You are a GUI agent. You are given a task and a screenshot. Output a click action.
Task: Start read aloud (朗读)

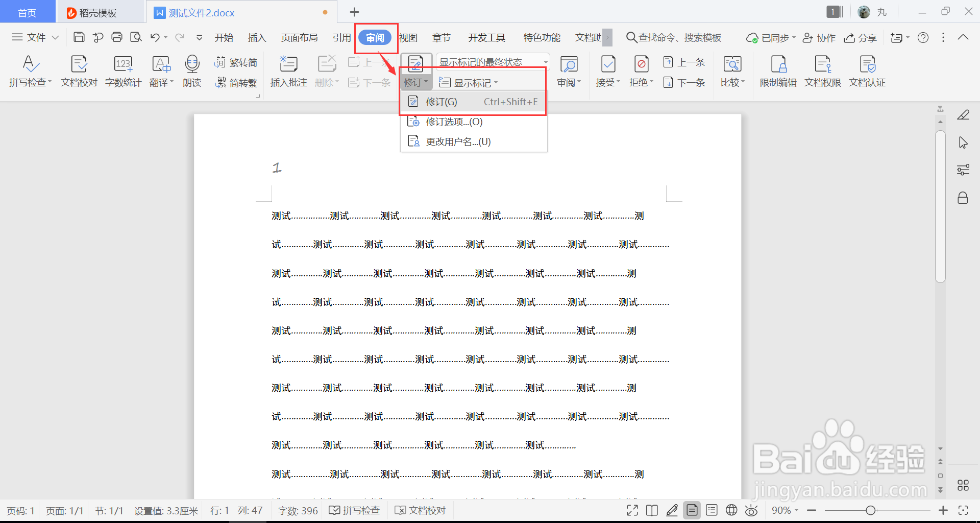point(192,71)
